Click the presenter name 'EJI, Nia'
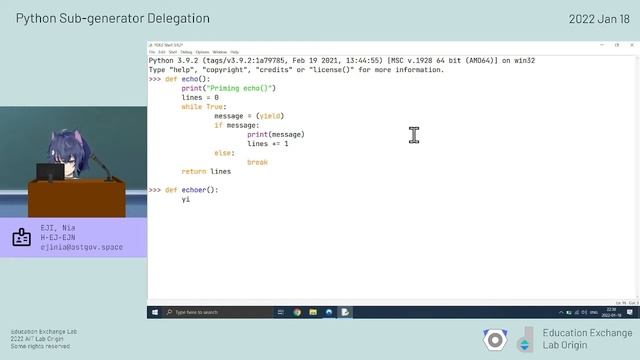This screenshot has width=640, height=360. [58, 228]
